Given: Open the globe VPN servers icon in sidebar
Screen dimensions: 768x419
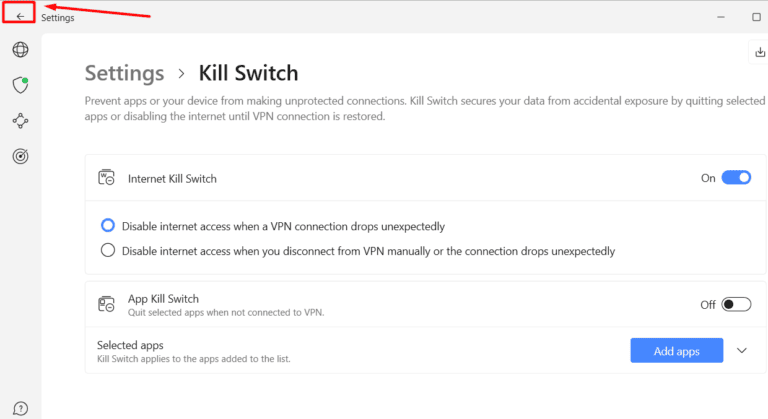Looking at the screenshot, I should point(20,49).
